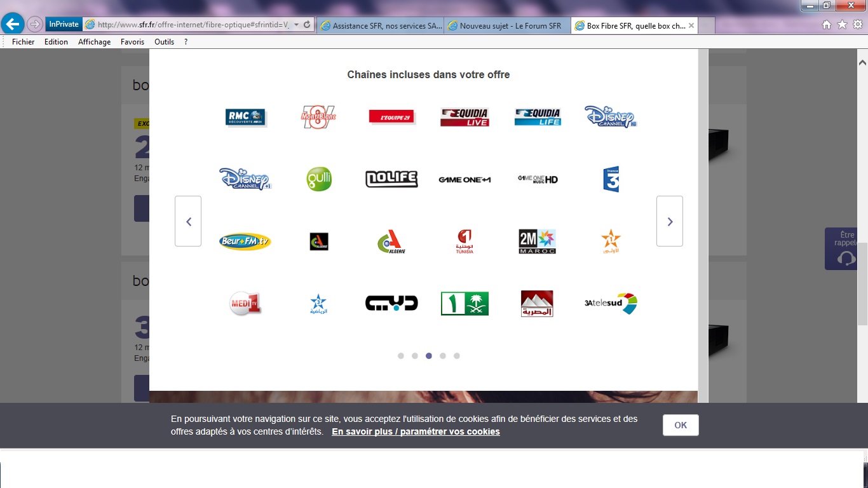Image resolution: width=868 pixels, height=488 pixels.
Task: Select the Gulli channel logo
Action: (319, 179)
